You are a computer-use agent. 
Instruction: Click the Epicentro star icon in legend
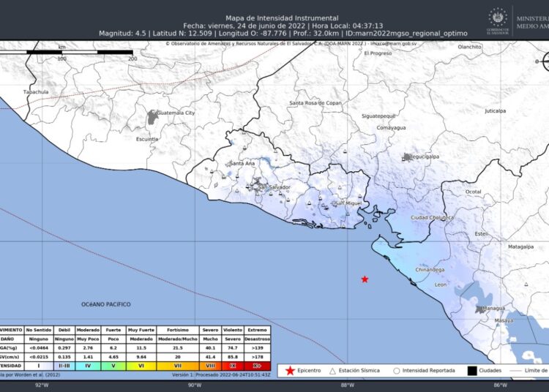click(290, 371)
